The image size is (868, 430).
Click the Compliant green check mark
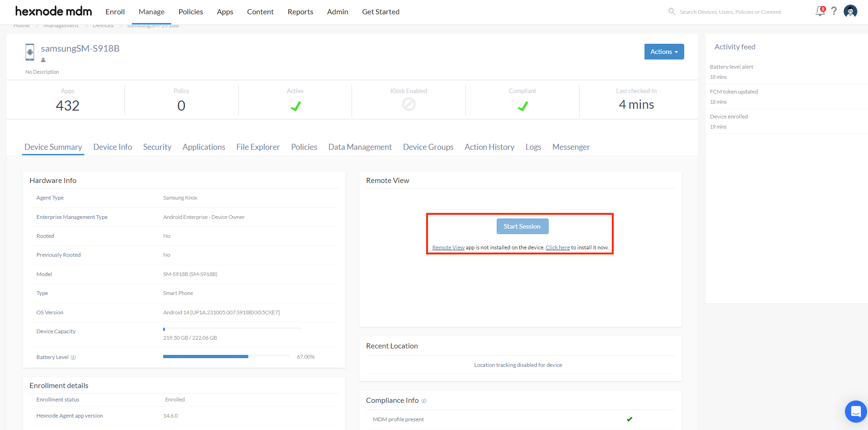click(522, 106)
